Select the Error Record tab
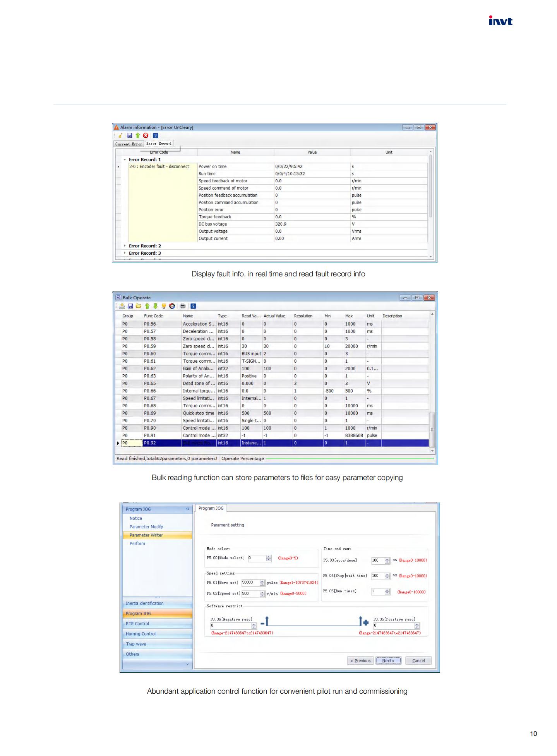The height and width of the screenshot is (756, 557). point(159,144)
